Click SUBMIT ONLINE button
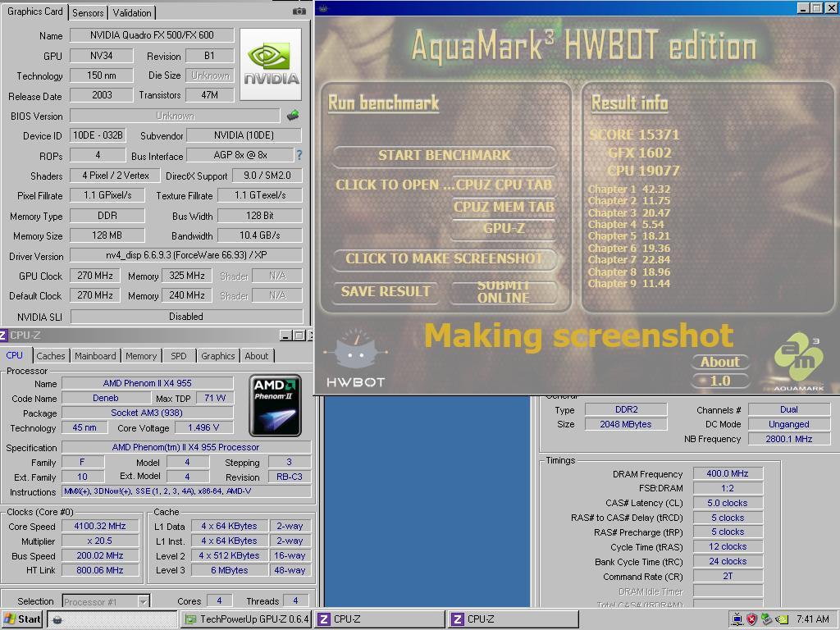Image resolution: width=840 pixels, height=630 pixels. point(503,292)
